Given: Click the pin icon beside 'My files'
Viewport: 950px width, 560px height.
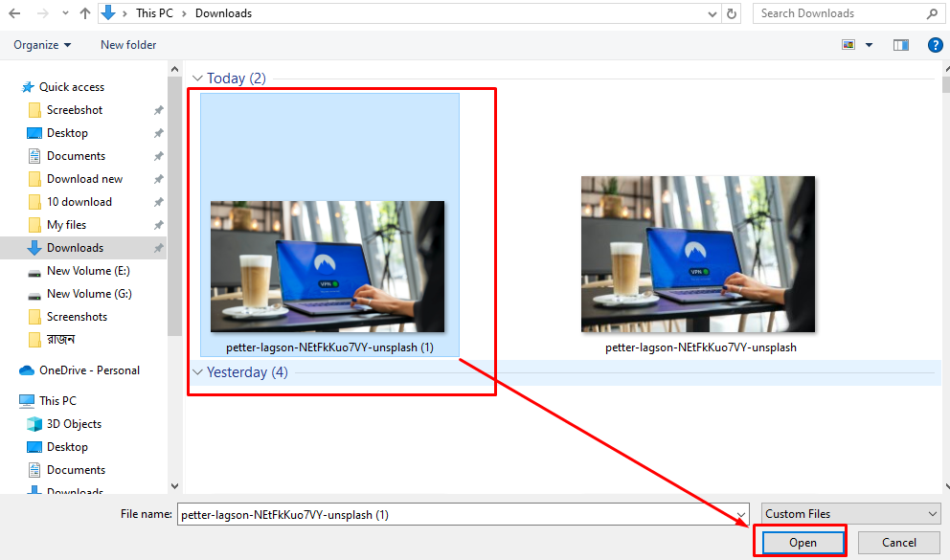Looking at the screenshot, I should (158, 225).
